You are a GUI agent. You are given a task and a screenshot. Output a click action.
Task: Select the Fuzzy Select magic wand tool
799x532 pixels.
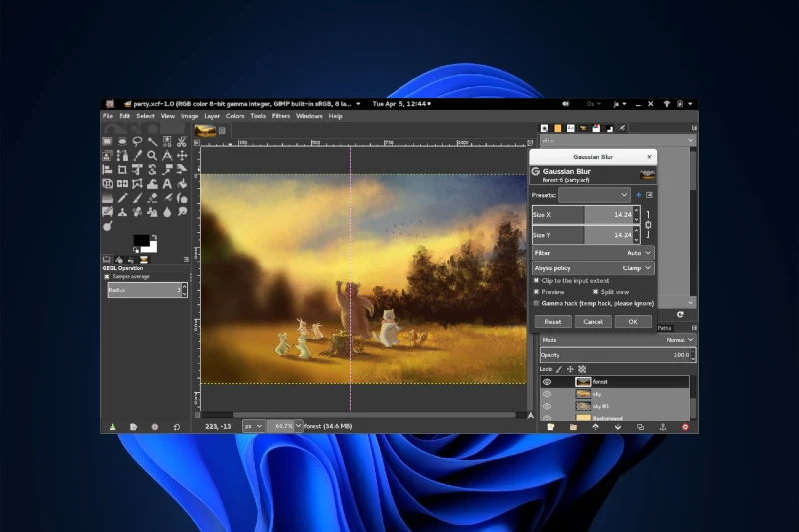coord(152,141)
